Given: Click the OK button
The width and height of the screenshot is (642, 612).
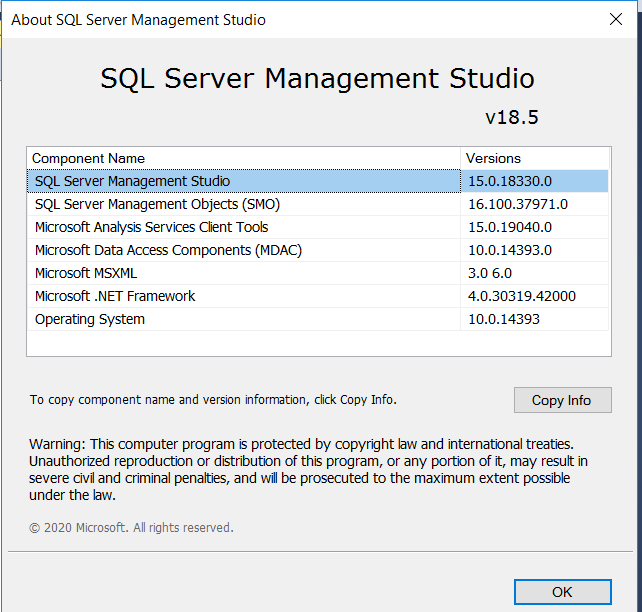Looking at the screenshot, I should tap(563, 592).
